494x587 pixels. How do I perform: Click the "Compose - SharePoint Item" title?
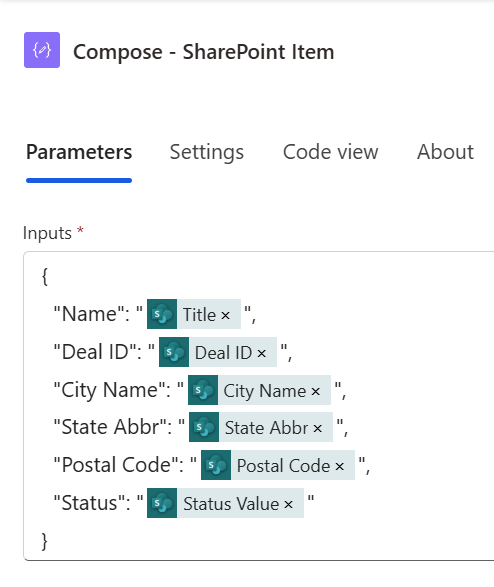click(x=203, y=52)
